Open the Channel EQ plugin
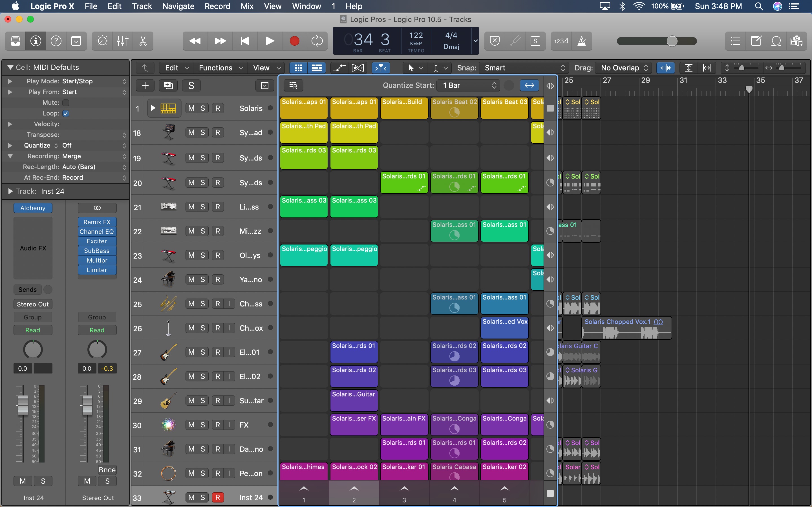The height and width of the screenshot is (507, 812). [97, 231]
